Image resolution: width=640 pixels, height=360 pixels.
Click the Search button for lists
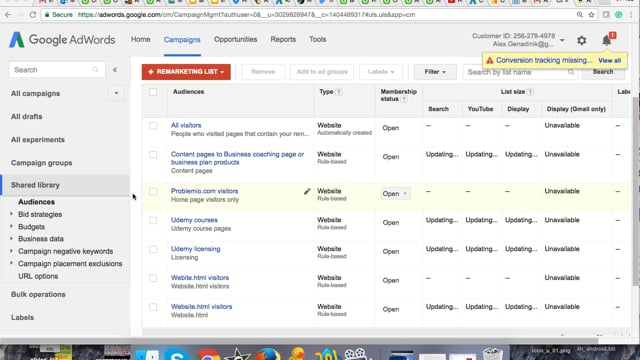[603, 72]
